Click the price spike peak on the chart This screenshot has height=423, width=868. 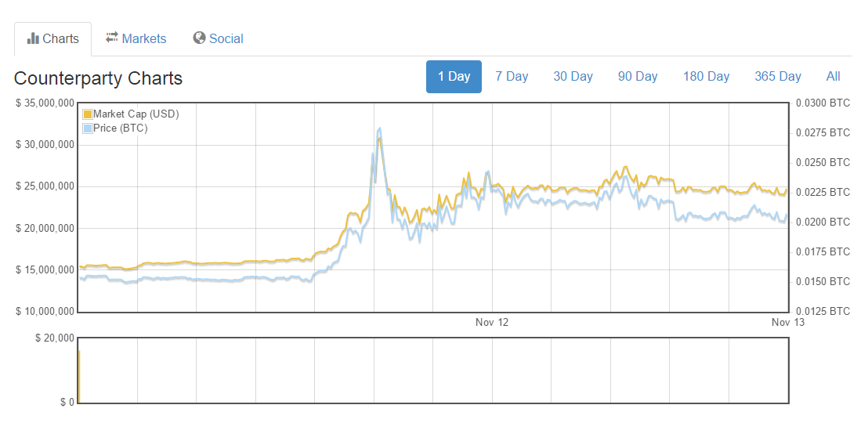point(379,129)
